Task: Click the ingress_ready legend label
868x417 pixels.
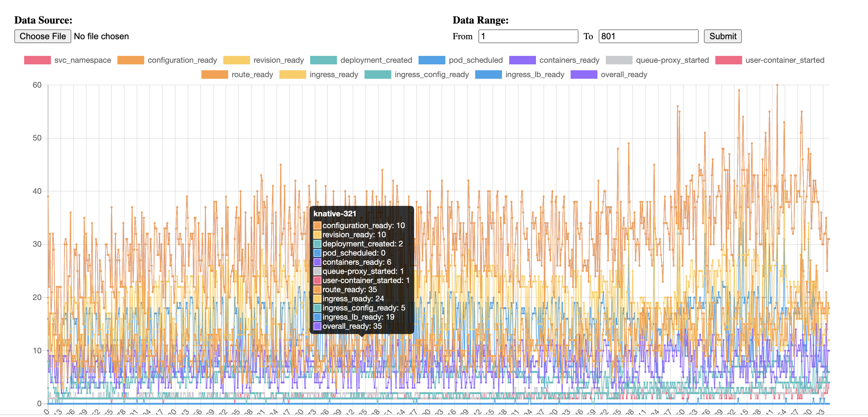Action: tap(334, 75)
